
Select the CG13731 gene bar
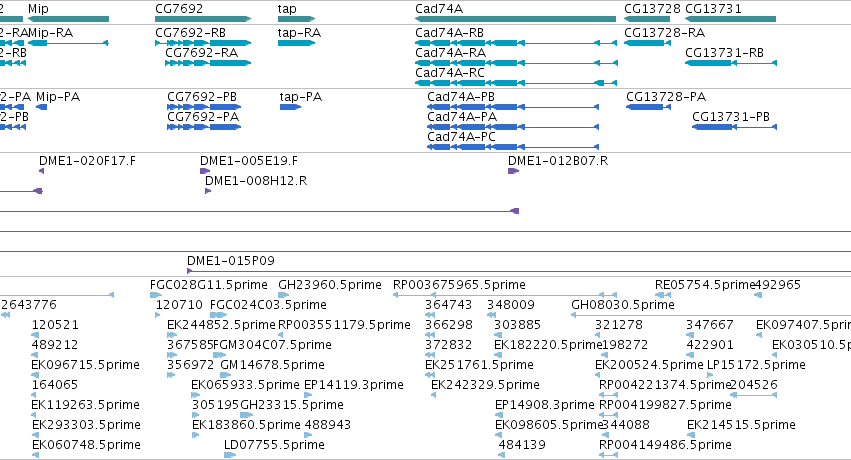tap(731, 19)
